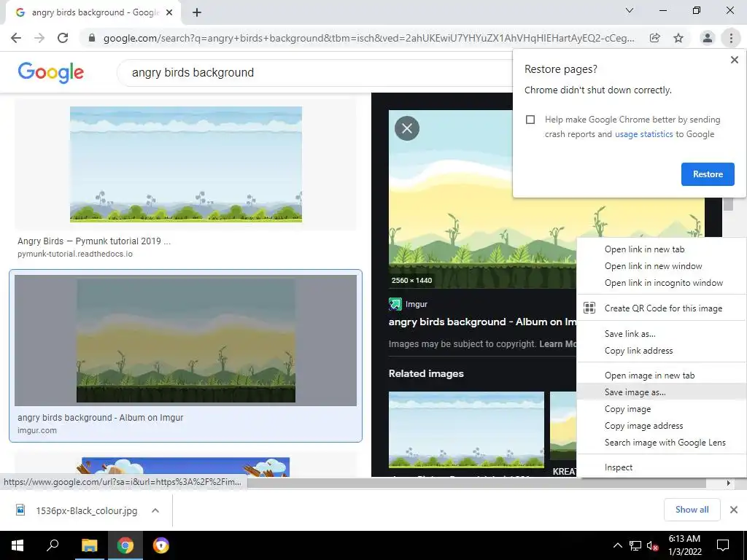Enable sending crash reports checkbox

coord(530,120)
